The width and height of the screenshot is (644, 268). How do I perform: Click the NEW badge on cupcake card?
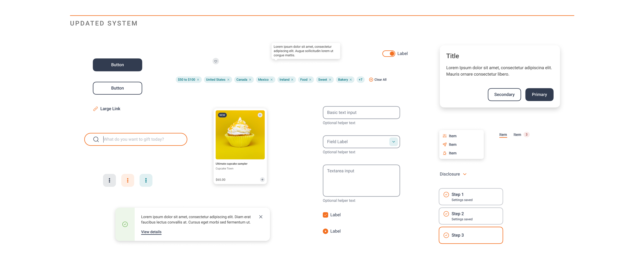(x=222, y=115)
